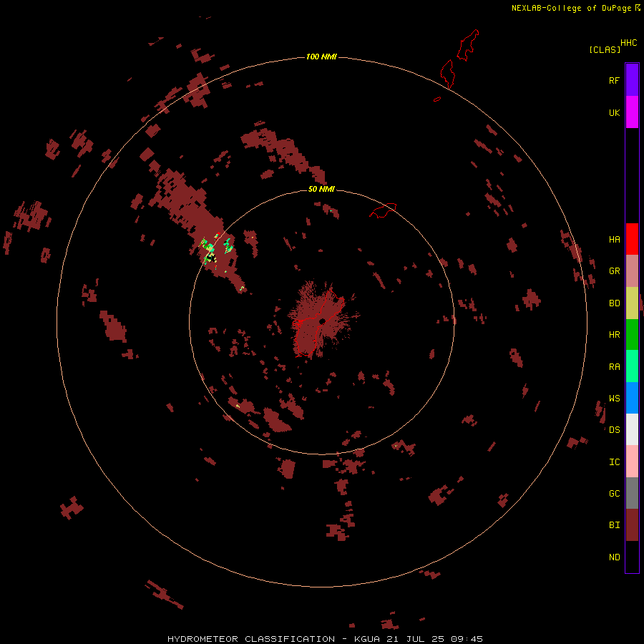Click the RF legend label
The height and width of the screenshot is (644, 644).
point(614,80)
